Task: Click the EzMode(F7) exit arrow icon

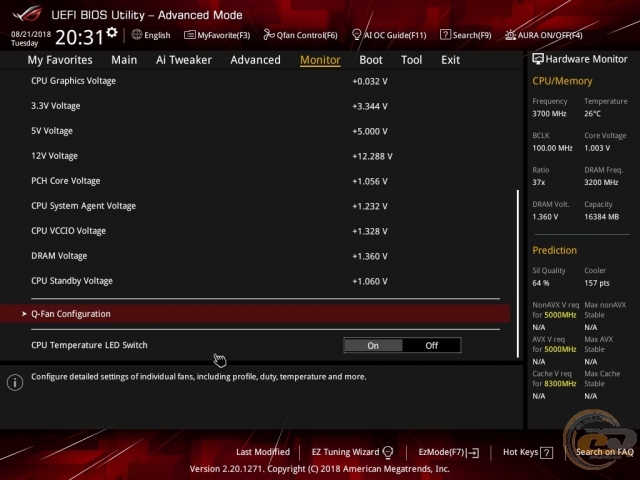Action: (473, 452)
